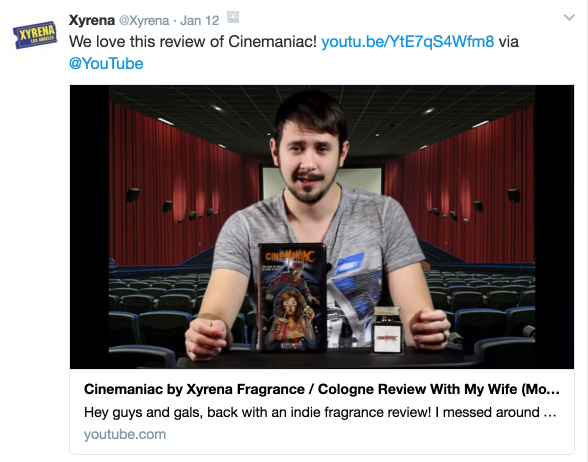Open the bold Xyrena display name

(x=92, y=20)
